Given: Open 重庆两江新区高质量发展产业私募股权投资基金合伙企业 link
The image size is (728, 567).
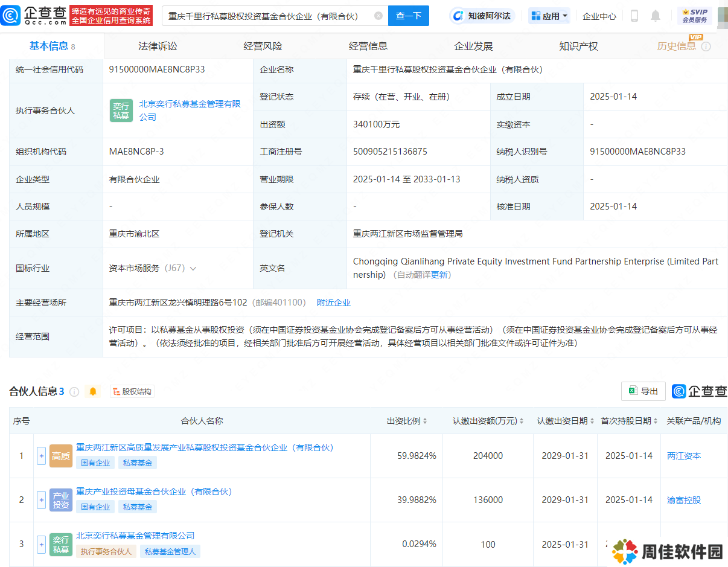Looking at the screenshot, I should pyautogui.click(x=205, y=447).
